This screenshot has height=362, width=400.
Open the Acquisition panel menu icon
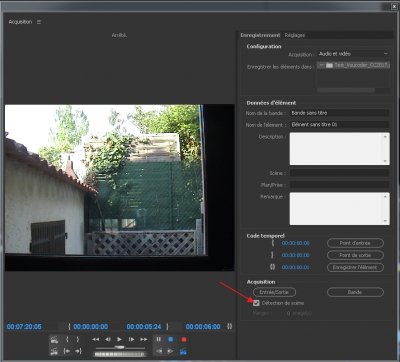39,22
